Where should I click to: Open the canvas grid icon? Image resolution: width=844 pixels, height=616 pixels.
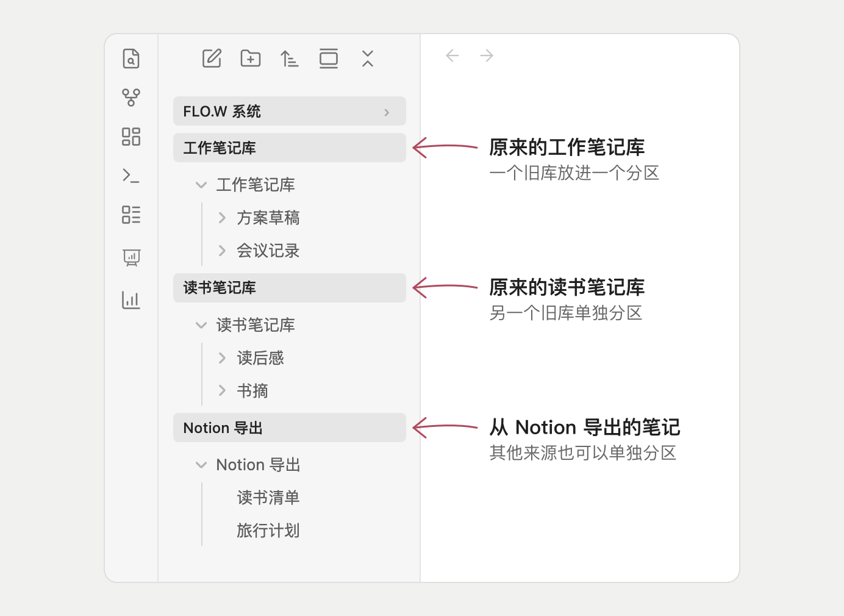[131, 137]
